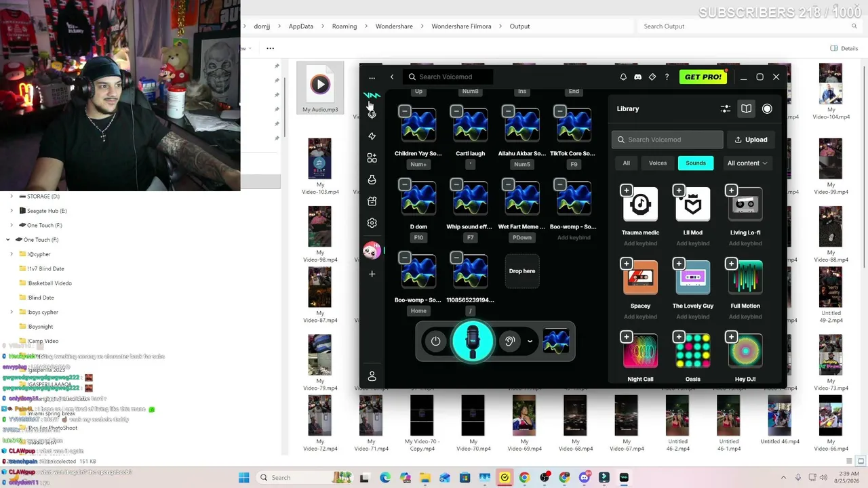The width and height of the screenshot is (868, 488).
Task: Open the Windows Start menu
Action: [x=243, y=478]
